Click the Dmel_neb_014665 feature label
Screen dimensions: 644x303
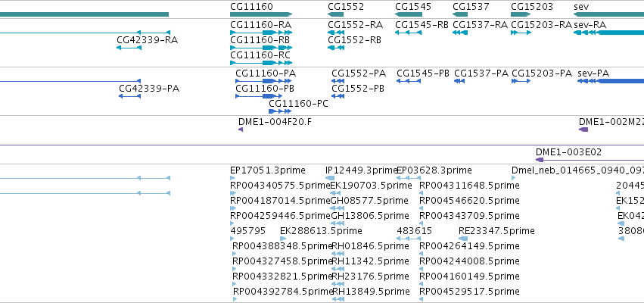coord(577,170)
